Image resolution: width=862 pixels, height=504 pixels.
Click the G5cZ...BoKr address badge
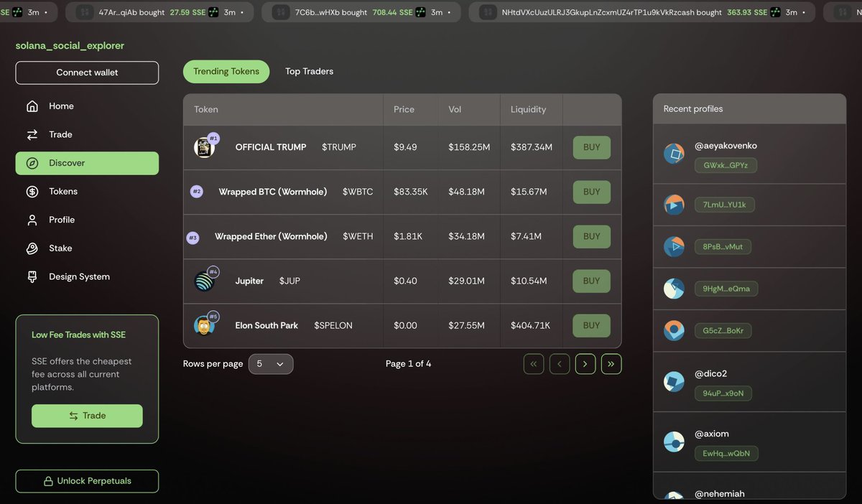(x=723, y=330)
